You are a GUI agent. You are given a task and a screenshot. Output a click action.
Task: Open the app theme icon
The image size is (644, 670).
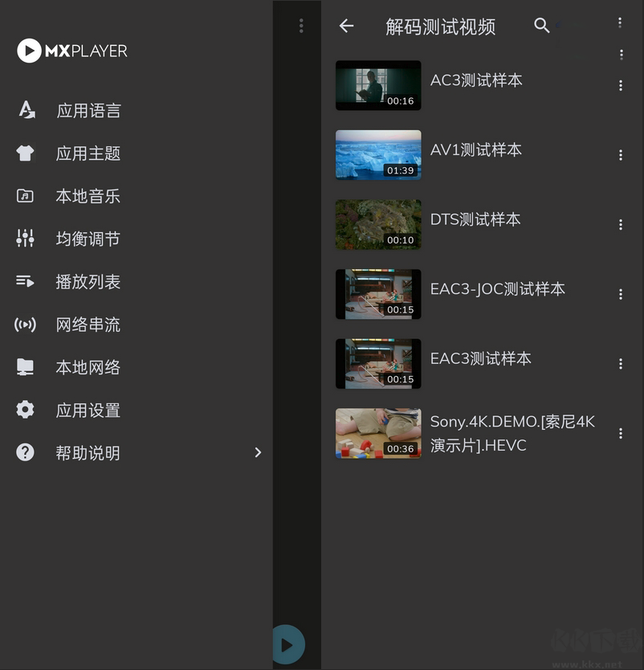pos(25,153)
